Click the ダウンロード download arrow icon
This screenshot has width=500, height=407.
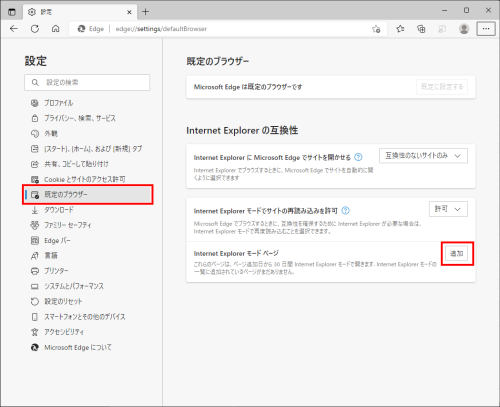(35, 210)
